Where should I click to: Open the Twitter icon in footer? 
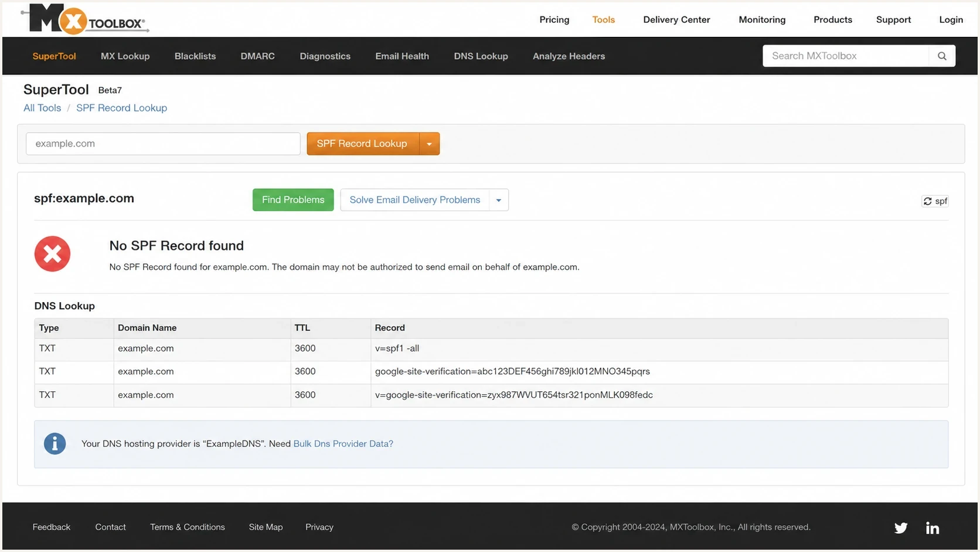[901, 527]
